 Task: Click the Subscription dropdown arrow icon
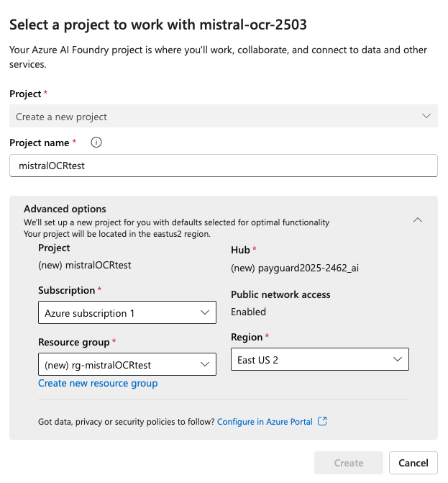tap(205, 312)
